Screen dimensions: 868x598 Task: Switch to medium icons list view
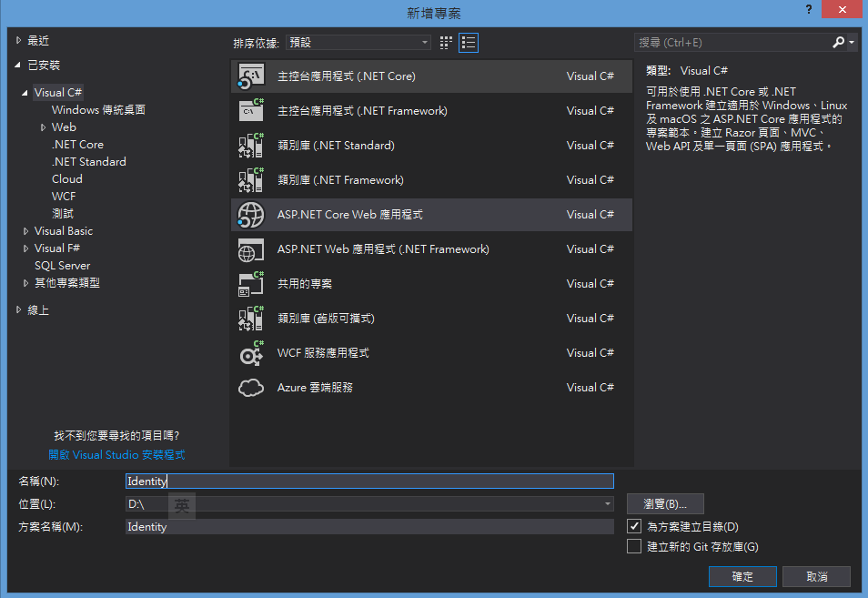(469, 43)
